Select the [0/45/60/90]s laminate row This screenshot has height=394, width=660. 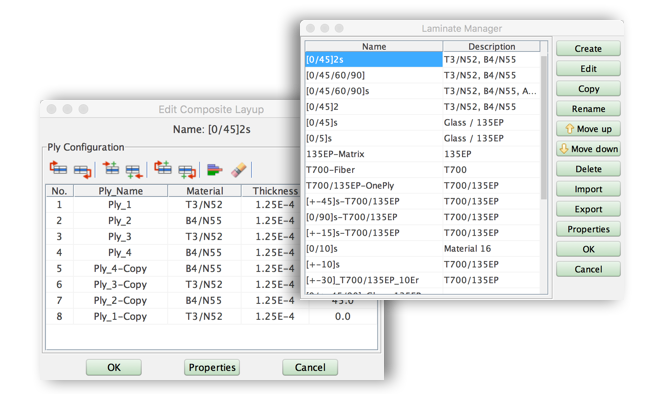pyautogui.click(x=422, y=91)
